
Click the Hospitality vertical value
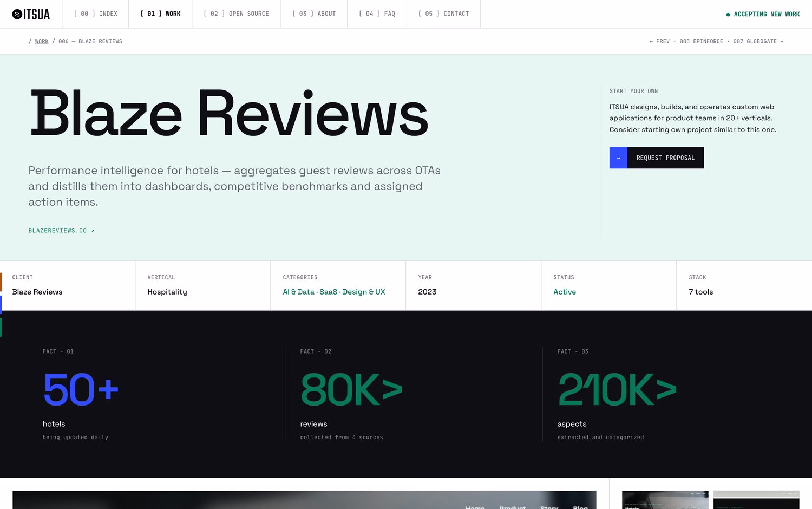[167, 292]
